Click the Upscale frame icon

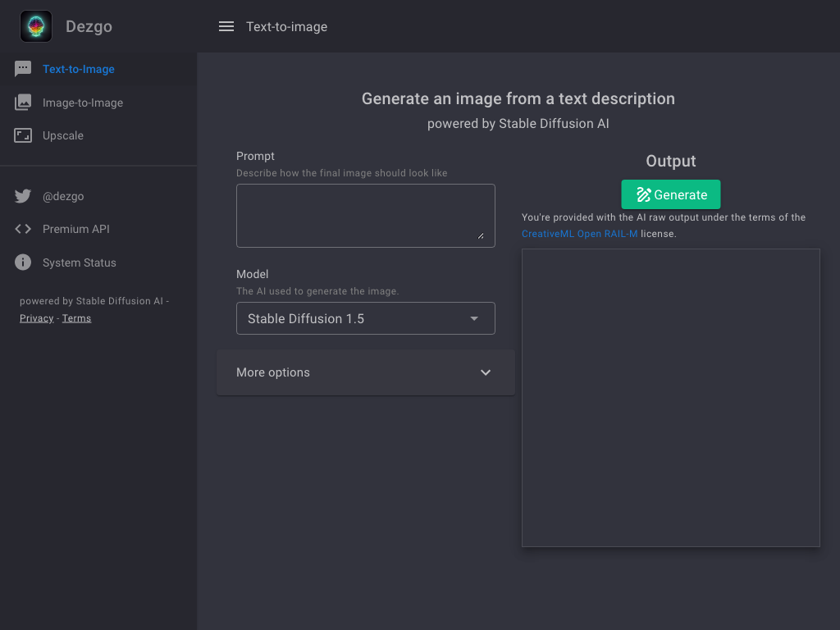[23, 135]
